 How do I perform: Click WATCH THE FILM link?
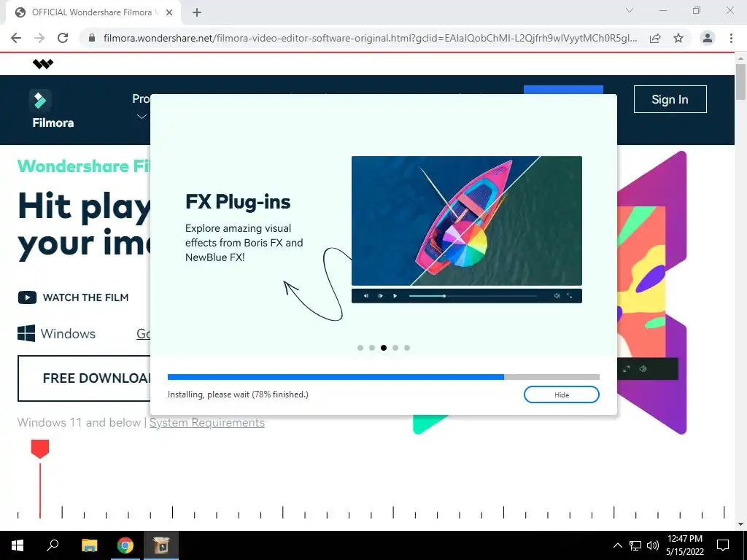point(86,297)
